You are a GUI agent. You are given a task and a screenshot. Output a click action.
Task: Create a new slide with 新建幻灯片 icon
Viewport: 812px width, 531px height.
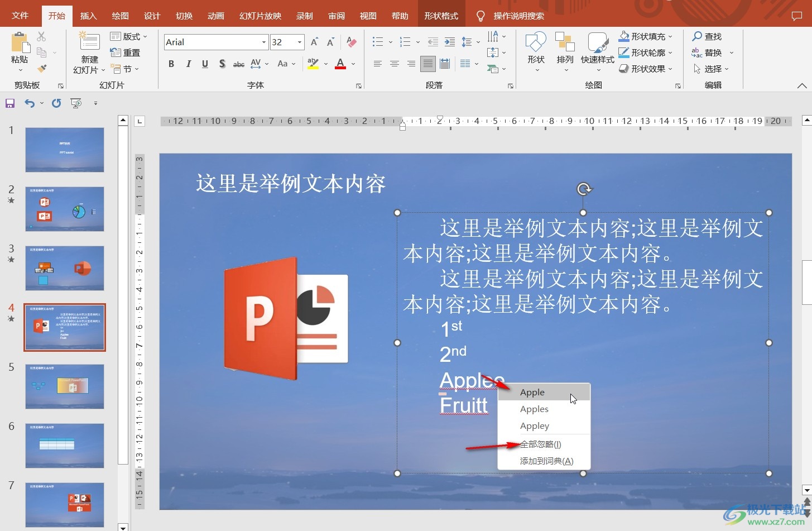click(x=89, y=42)
